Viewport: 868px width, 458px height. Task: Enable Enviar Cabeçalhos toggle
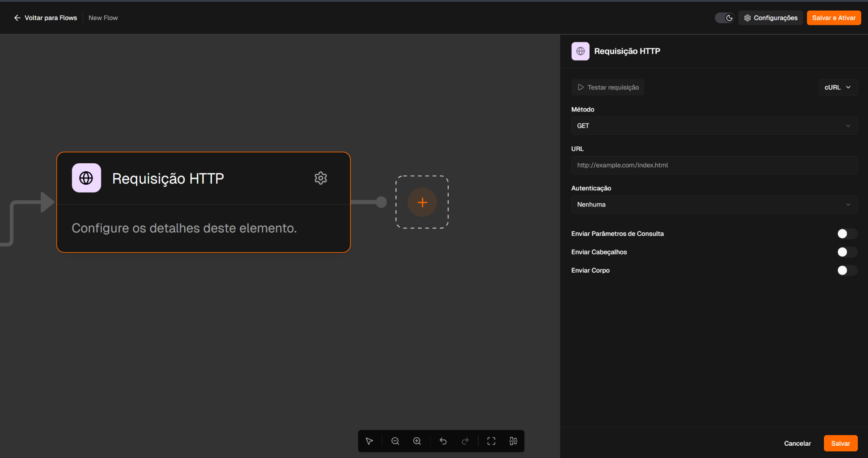click(847, 252)
